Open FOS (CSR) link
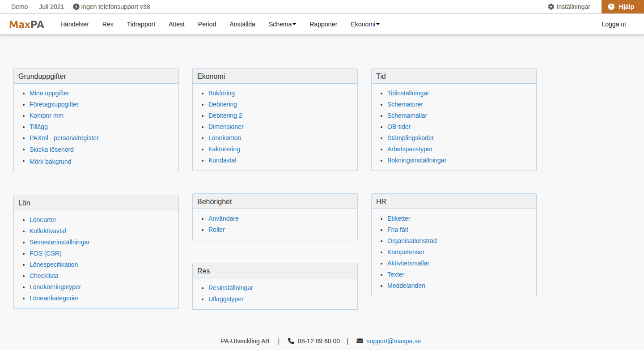Image resolution: width=644 pixels, height=350 pixels. click(x=46, y=253)
